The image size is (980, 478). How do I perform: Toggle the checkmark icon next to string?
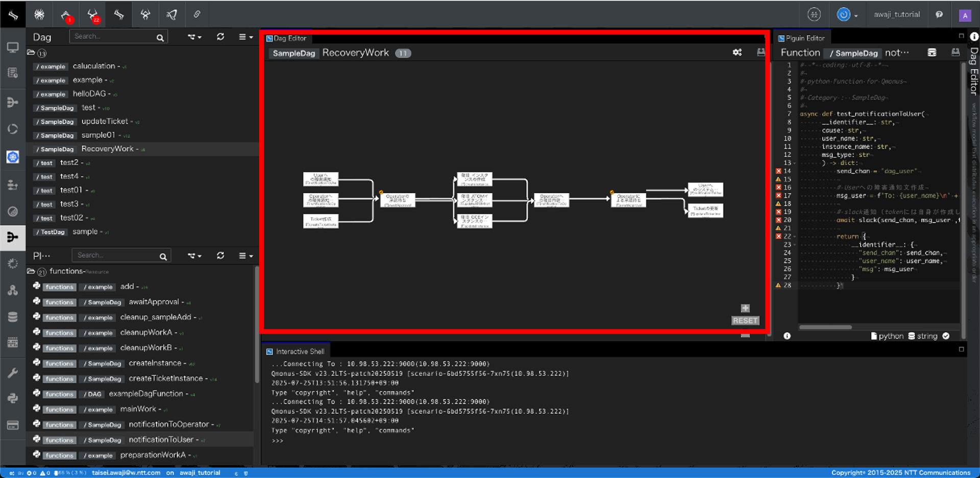tap(946, 336)
